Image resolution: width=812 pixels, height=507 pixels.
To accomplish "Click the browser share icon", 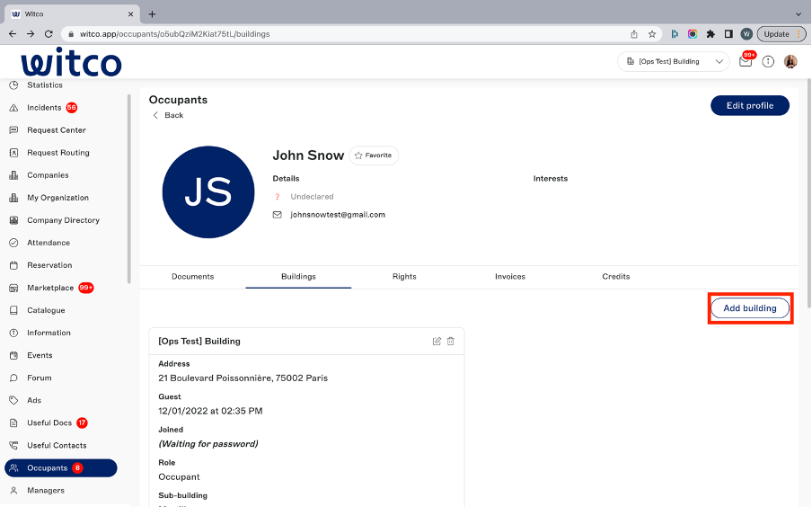I will tap(634, 34).
